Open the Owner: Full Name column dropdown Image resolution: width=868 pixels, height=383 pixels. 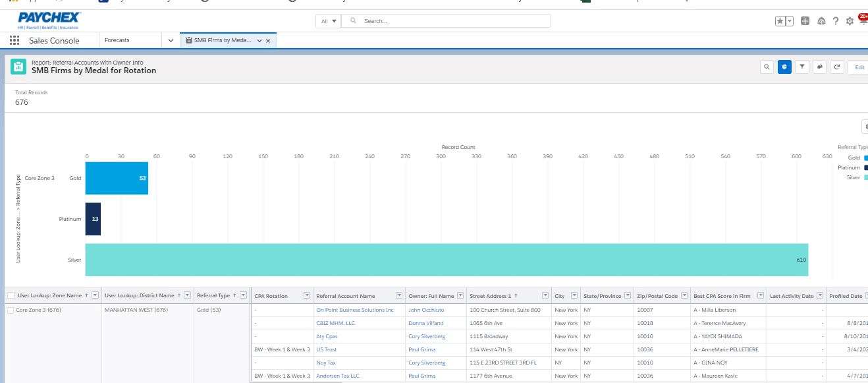[x=460, y=296]
